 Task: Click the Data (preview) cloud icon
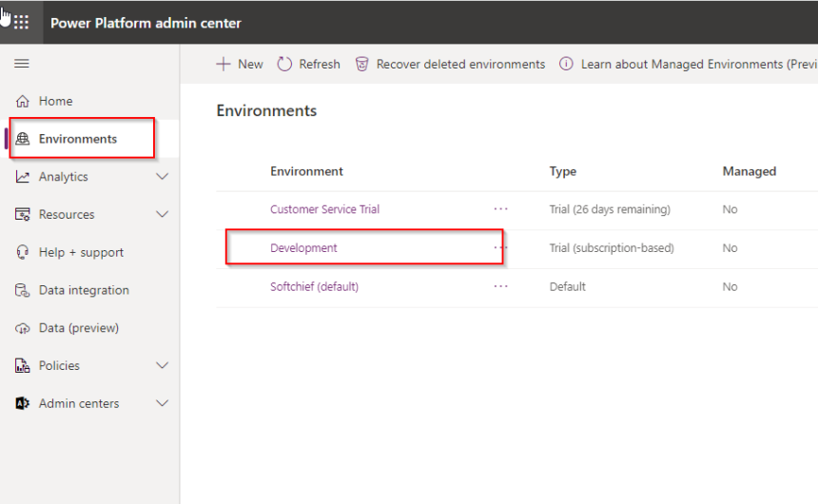pos(23,328)
